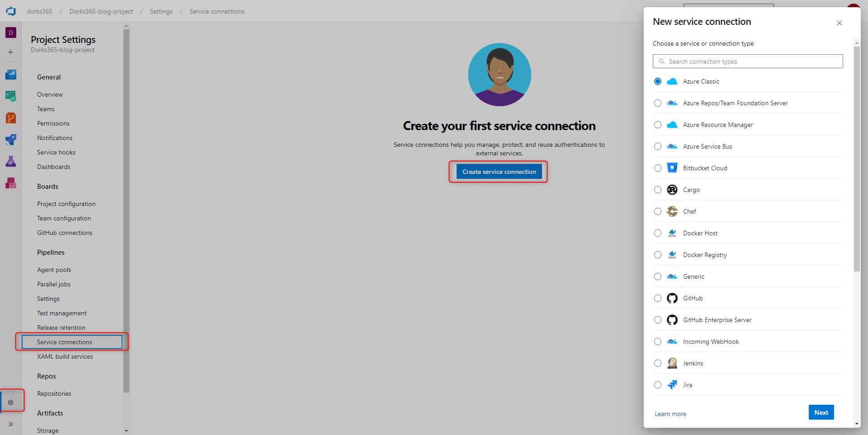Open Notifications settings page
This screenshot has height=435, width=868.
click(x=55, y=138)
